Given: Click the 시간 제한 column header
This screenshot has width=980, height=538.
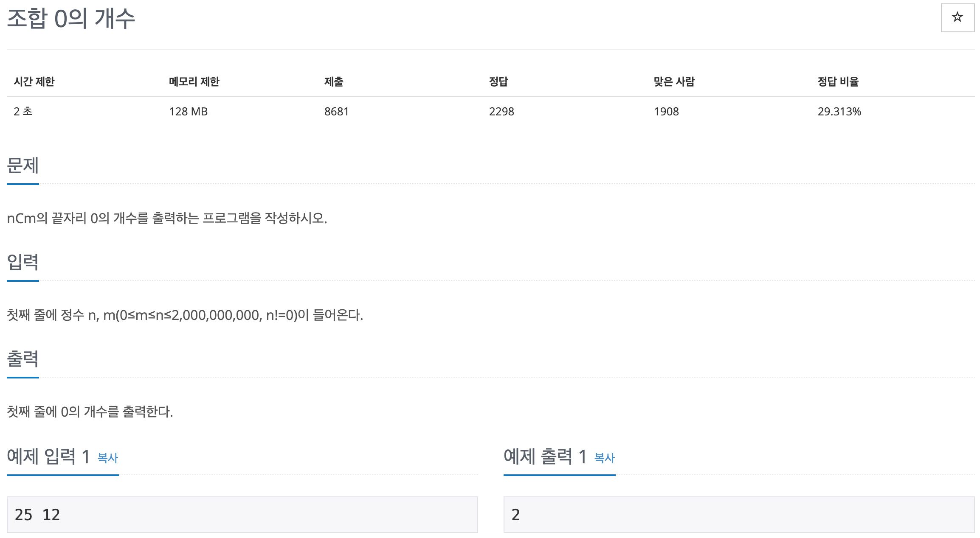Looking at the screenshot, I should 34,81.
